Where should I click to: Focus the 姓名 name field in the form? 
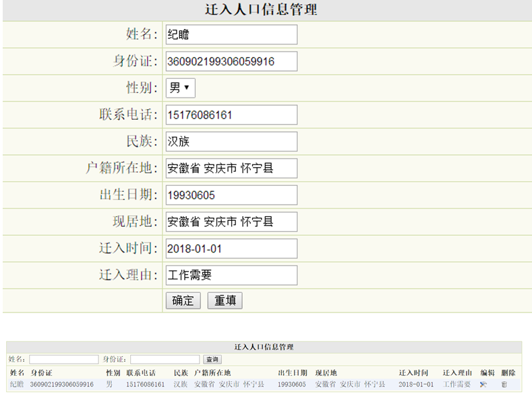pyautogui.click(x=231, y=34)
